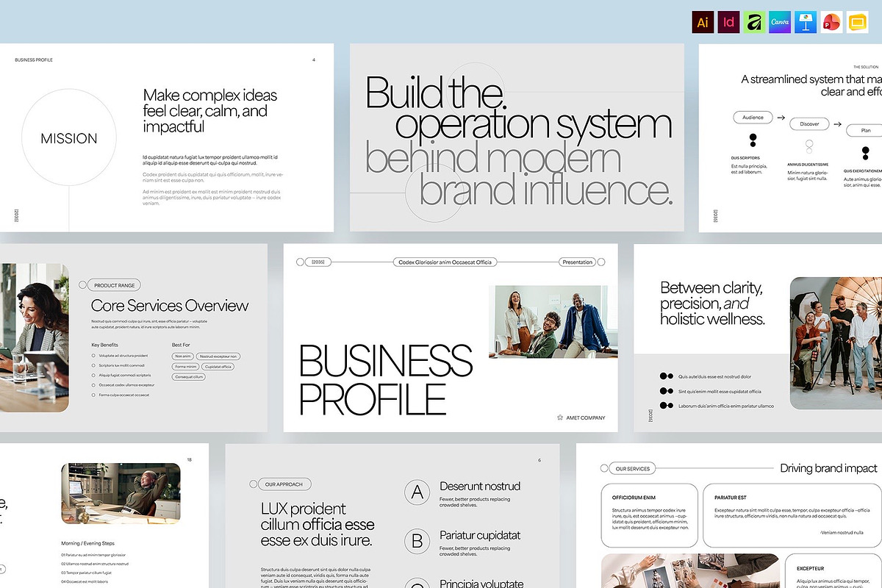Click the BUSINESS PROFILE cover headline

[x=385, y=379]
